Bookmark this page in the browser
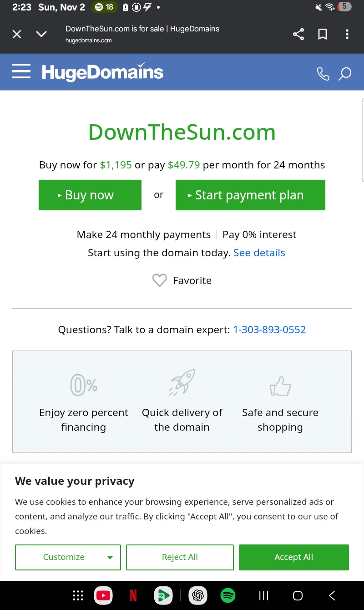The image size is (364, 610). click(x=323, y=34)
